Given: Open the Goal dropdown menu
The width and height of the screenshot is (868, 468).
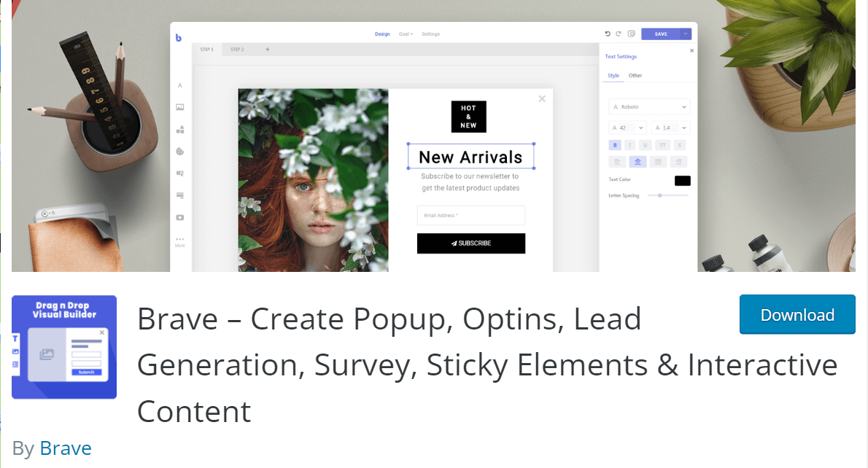Looking at the screenshot, I should 406,34.
